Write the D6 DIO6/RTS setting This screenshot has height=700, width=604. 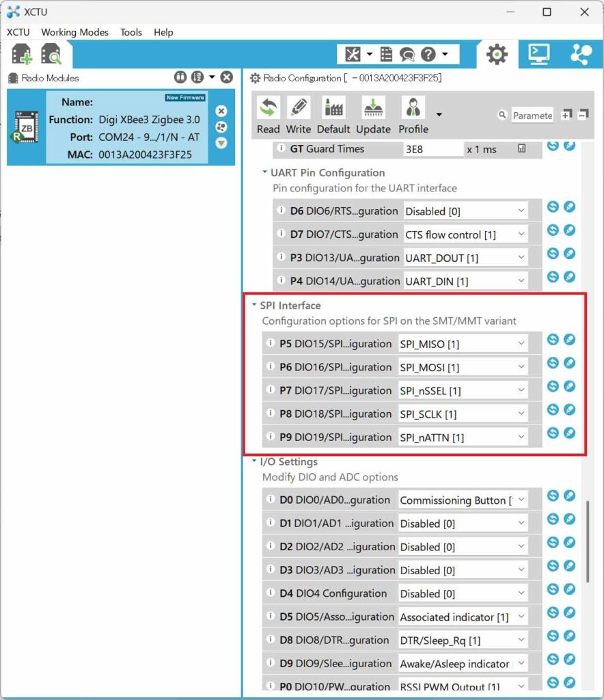pos(569,206)
